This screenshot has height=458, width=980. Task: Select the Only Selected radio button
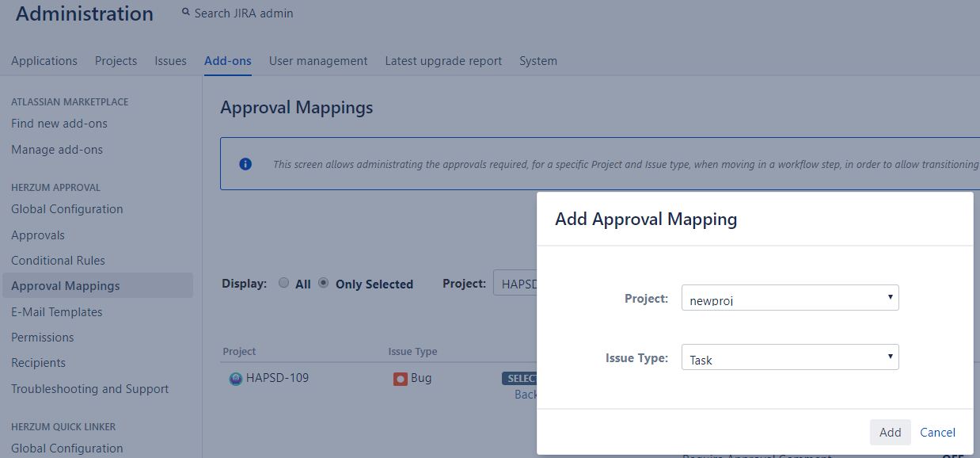tap(324, 283)
